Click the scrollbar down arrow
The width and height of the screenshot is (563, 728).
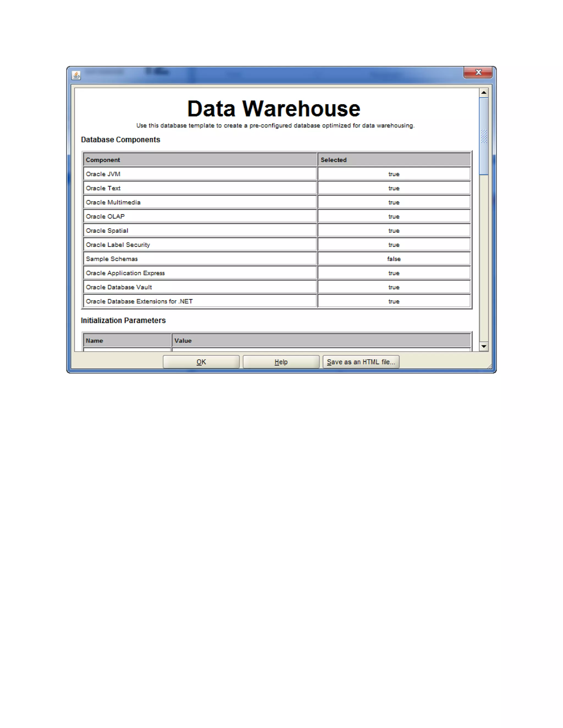pos(484,346)
